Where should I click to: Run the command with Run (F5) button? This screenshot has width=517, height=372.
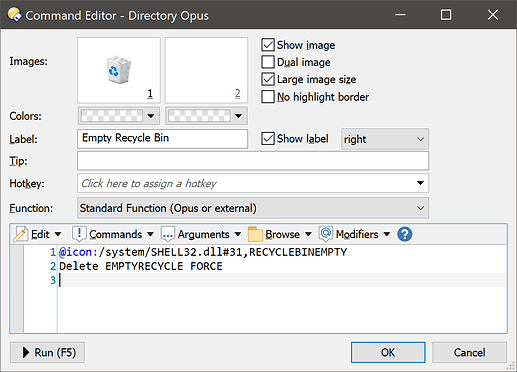pyautogui.click(x=47, y=352)
